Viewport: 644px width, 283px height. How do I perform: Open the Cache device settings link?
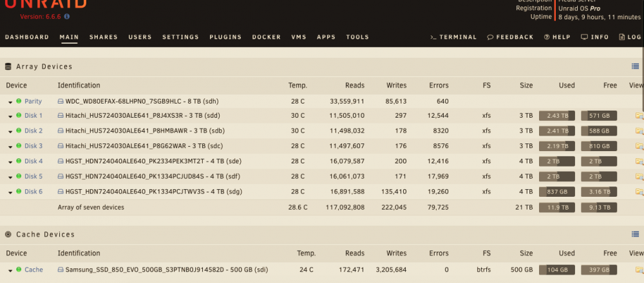coord(33,270)
